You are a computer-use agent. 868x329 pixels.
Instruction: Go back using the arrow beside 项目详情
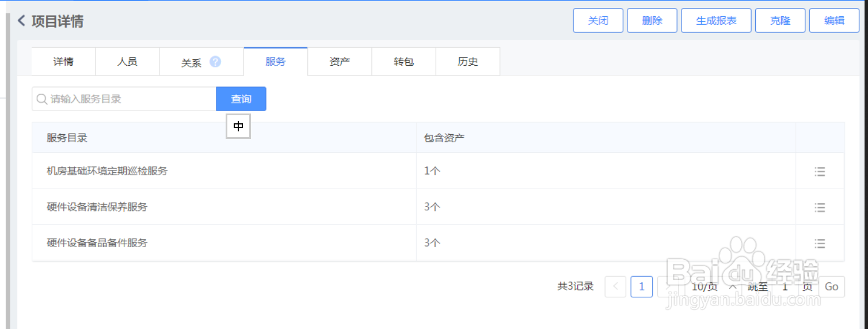(22, 21)
